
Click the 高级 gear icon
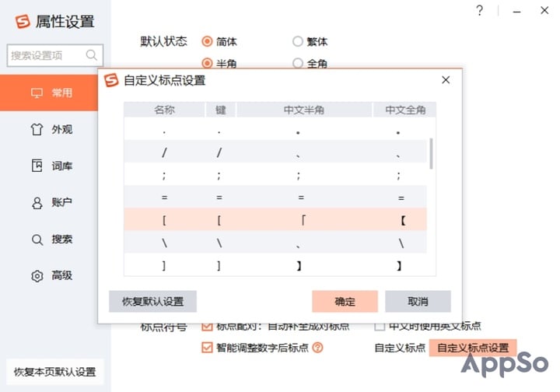click(x=37, y=275)
